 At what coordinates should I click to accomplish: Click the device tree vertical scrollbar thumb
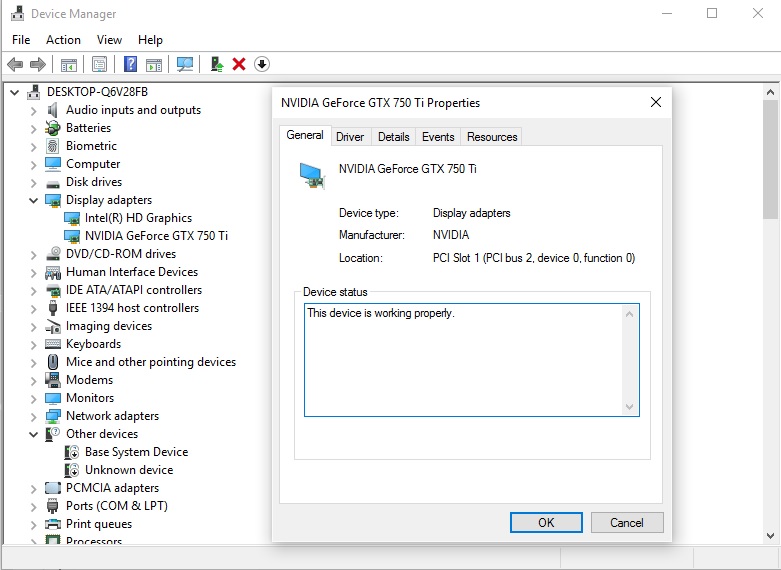[771, 159]
